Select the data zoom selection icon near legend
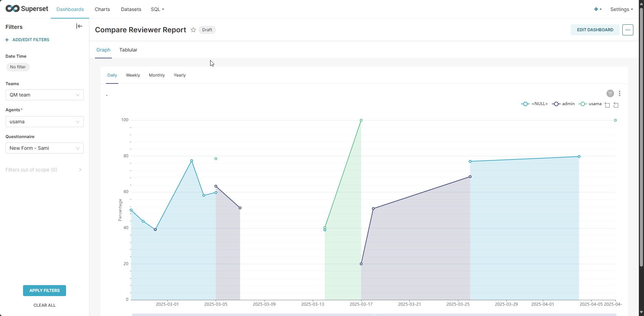This screenshot has height=316, width=644. click(607, 105)
